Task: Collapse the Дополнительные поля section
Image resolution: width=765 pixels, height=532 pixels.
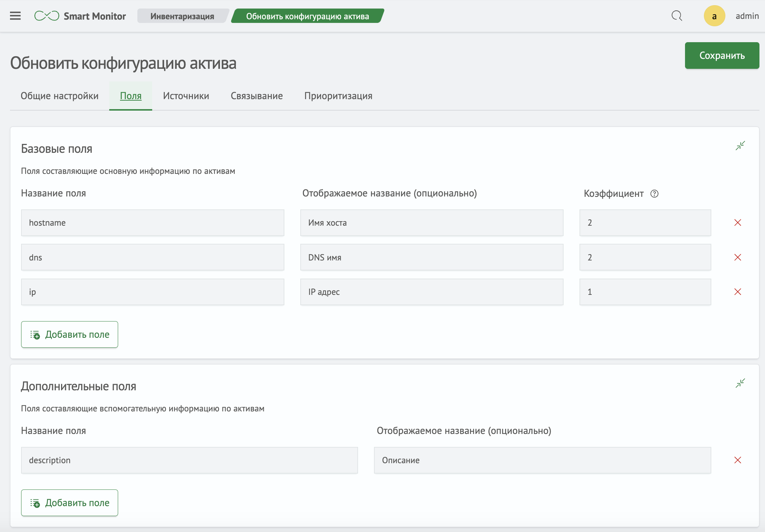Action: 740,383
